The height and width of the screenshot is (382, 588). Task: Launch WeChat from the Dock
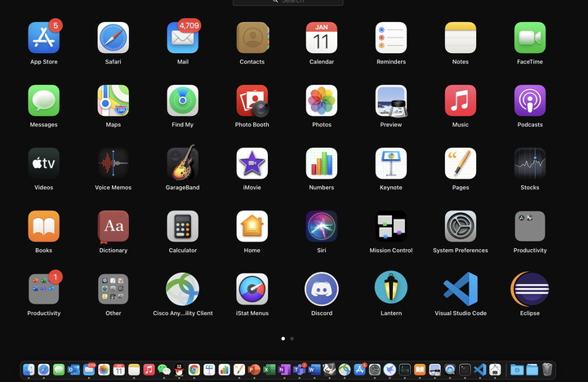(x=164, y=370)
